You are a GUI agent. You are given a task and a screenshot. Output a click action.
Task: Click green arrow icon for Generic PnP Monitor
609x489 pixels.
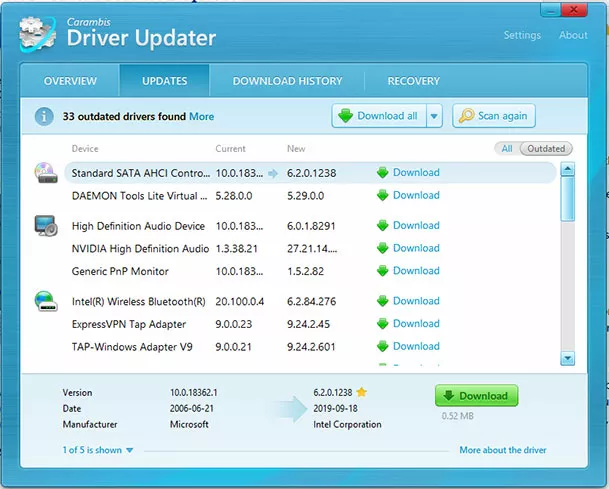click(x=383, y=271)
